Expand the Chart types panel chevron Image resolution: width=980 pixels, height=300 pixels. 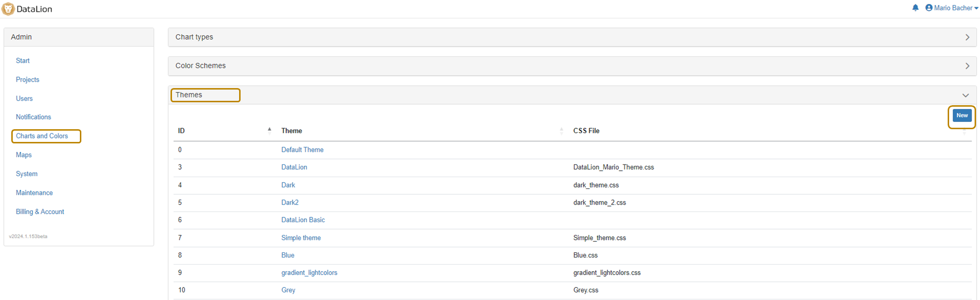(967, 37)
